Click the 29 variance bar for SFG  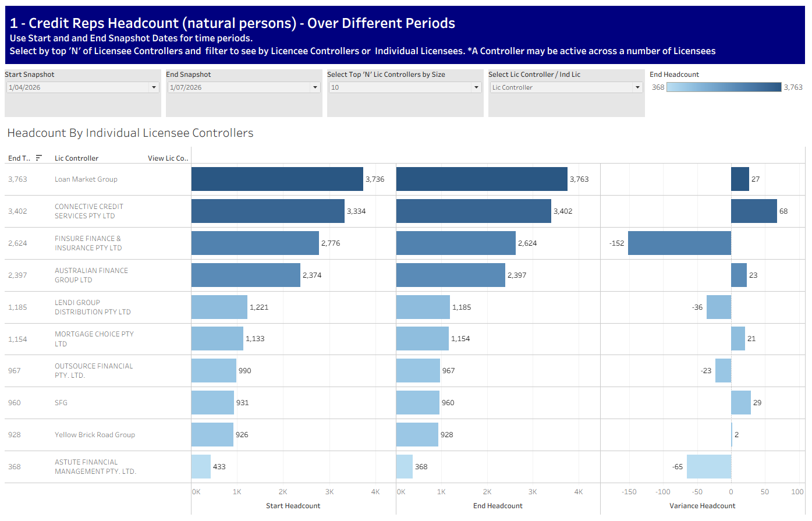(741, 403)
